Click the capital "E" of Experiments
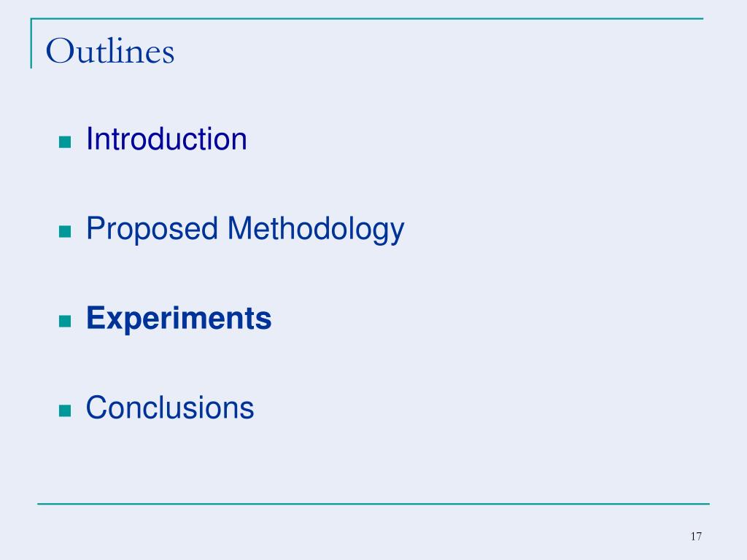 [x=94, y=319]
